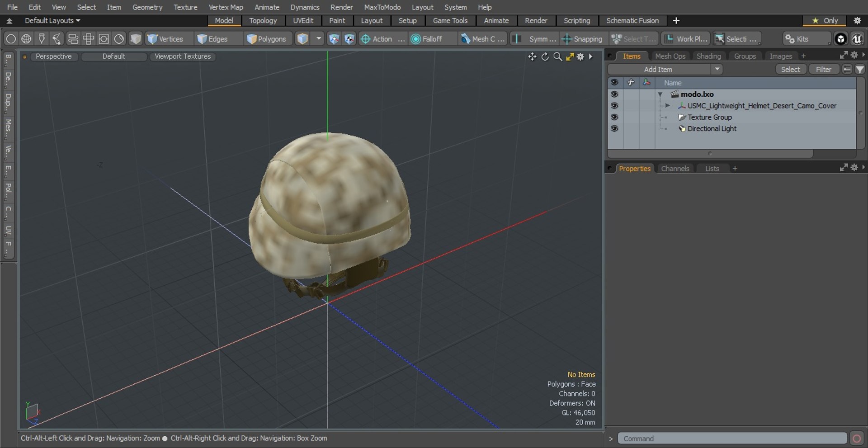Toggle the star Only button
This screenshot has width=868, height=448.
tap(826, 20)
